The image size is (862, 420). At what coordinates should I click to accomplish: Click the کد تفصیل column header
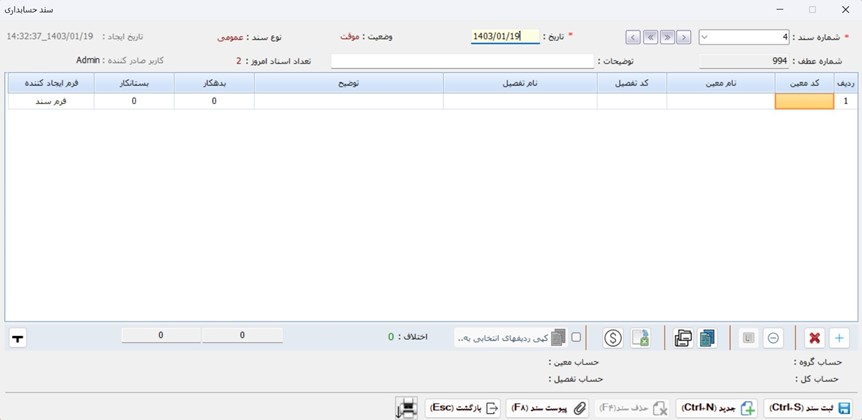click(632, 83)
